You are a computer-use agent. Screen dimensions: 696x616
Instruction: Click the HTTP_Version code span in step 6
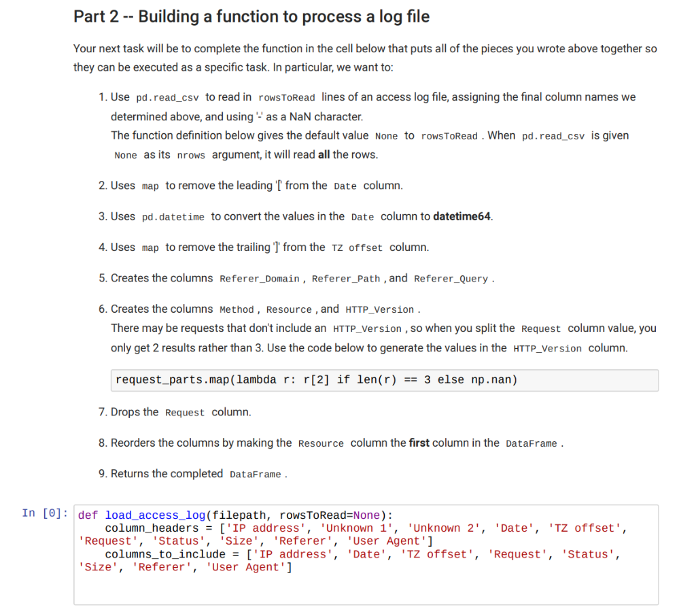tap(379, 309)
